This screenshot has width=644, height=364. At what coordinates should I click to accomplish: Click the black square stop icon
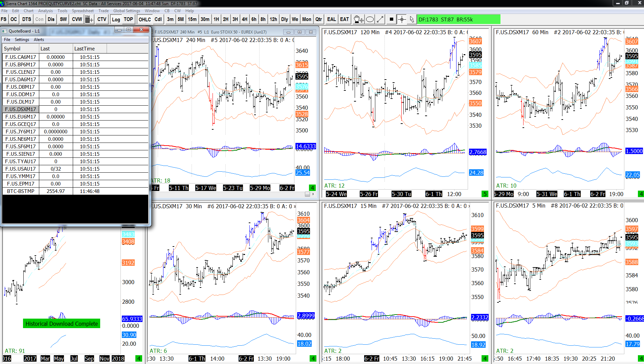click(391, 19)
